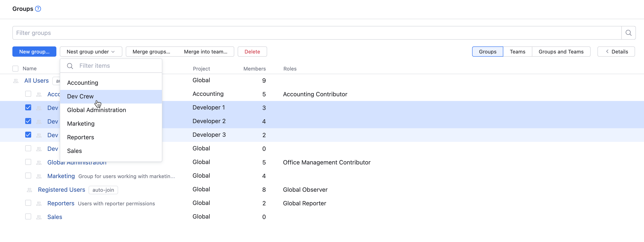Select Marketing in the dropdown list
The height and width of the screenshot is (242, 644).
click(81, 124)
